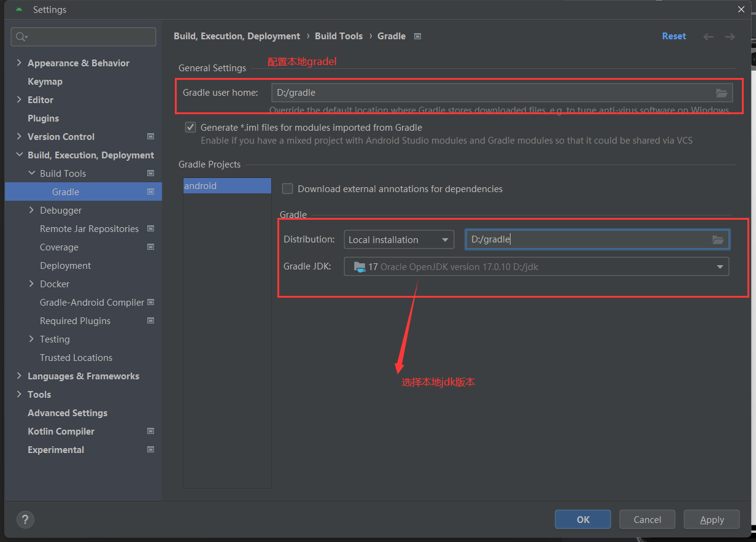This screenshot has width=756, height=542.
Task: Expand the Editor section
Action: pyautogui.click(x=19, y=99)
